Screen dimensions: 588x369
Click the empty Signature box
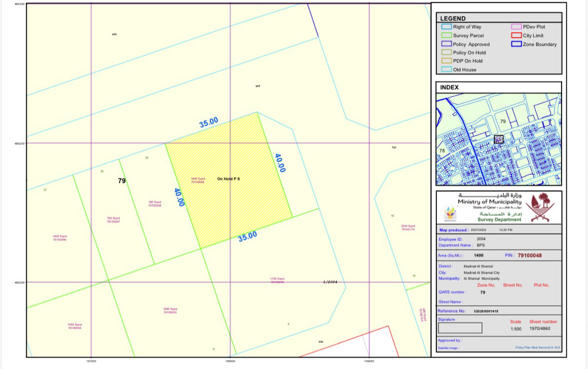point(460,328)
